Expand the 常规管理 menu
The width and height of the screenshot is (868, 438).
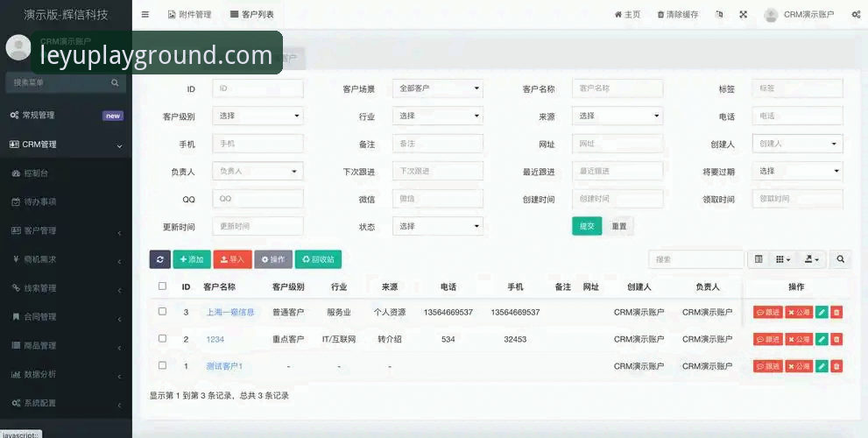click(x=66, y=115)
